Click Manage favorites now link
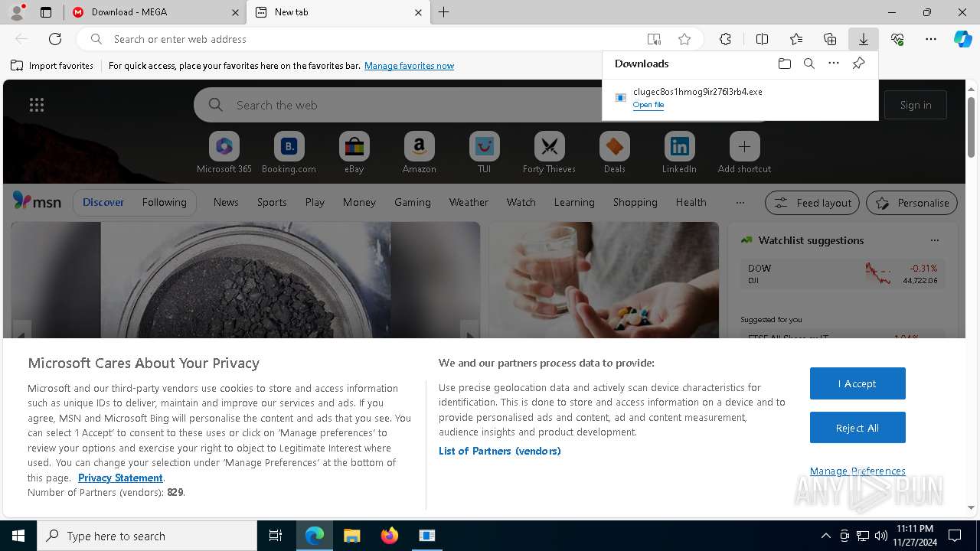Viewport: 980px width, 551px height. click(410, 66)
